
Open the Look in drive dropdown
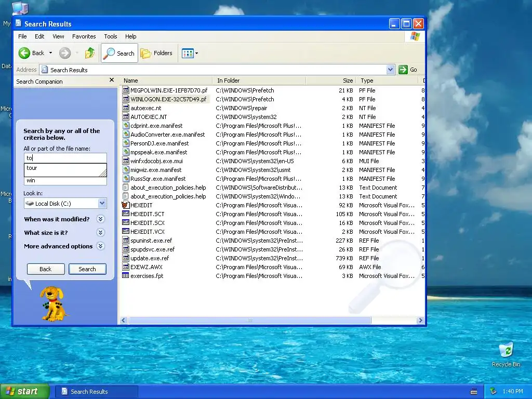coord(102,203)
